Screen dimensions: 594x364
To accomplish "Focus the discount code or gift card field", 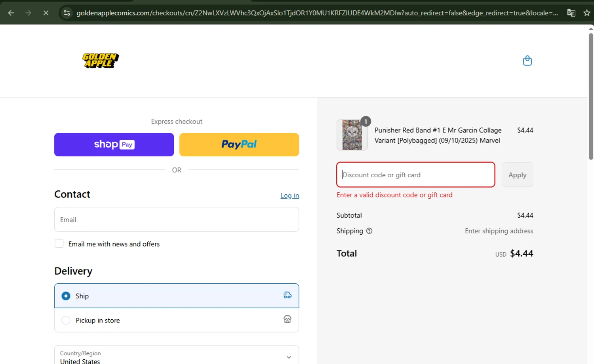I will coord(416,174).
